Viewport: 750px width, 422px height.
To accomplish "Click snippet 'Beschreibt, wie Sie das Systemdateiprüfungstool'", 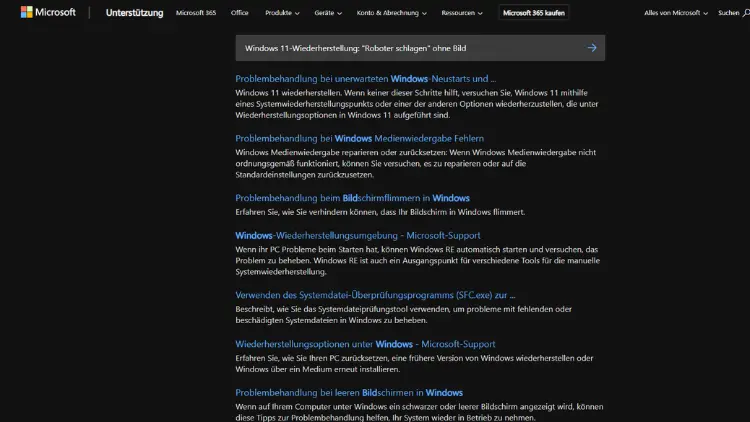I will click(403, 315).
